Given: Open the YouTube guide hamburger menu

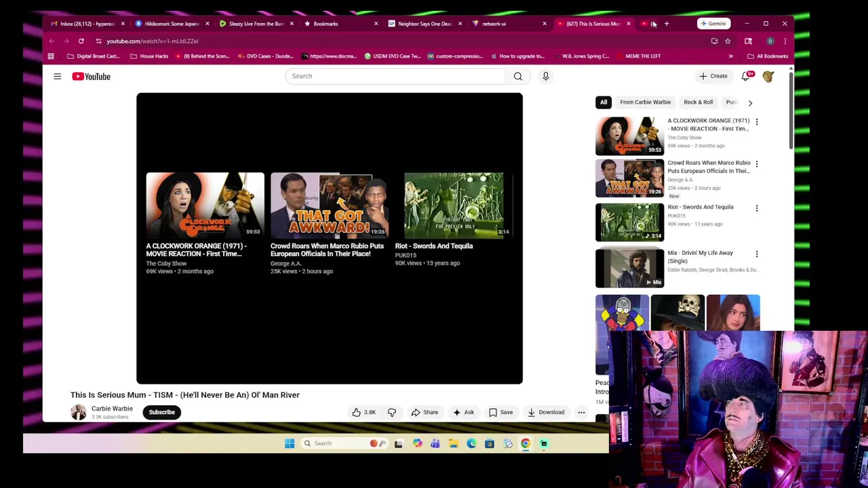Looking at the screenshot, I should pos(57,77).
